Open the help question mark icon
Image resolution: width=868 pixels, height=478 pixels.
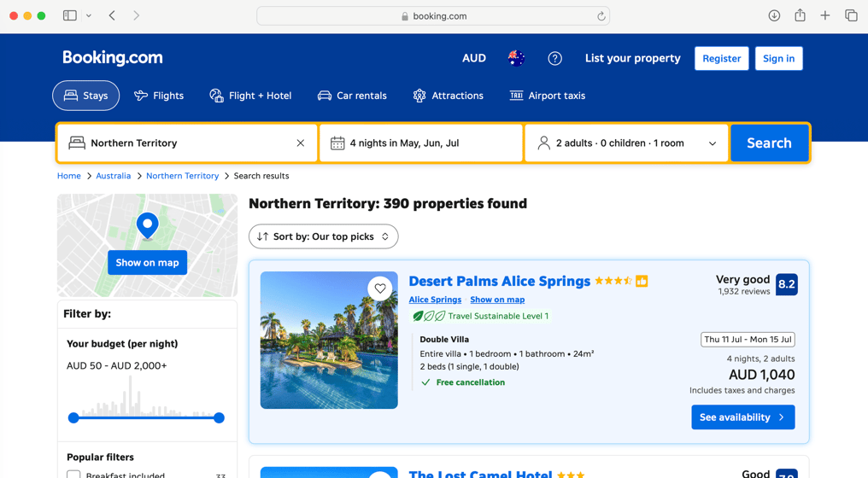click(554, 58)
